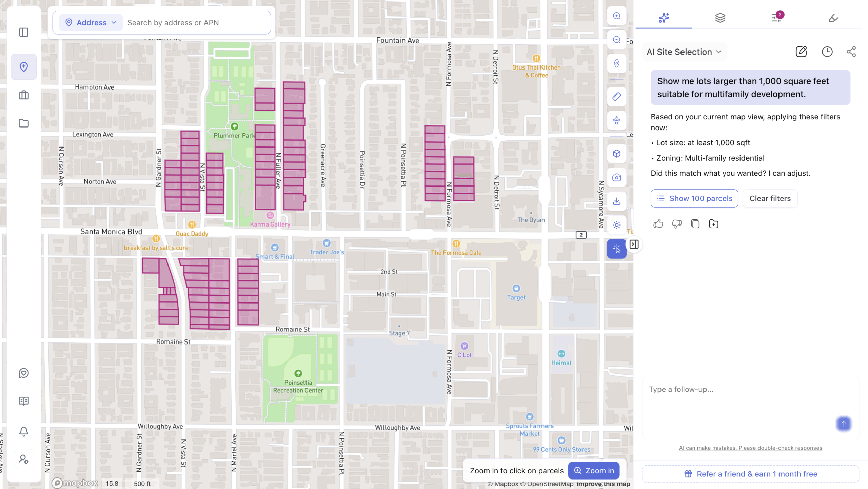Click The Formosa Cafe map label
The height and width of the screenshot is (489, 868).
[x=456, y=253]
